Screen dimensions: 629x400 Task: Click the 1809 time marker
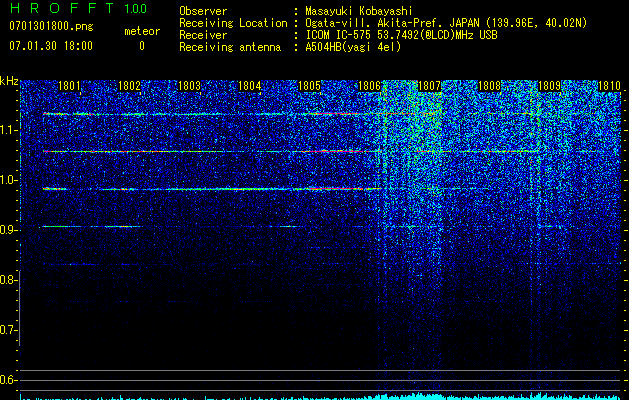tap(549, 85)
